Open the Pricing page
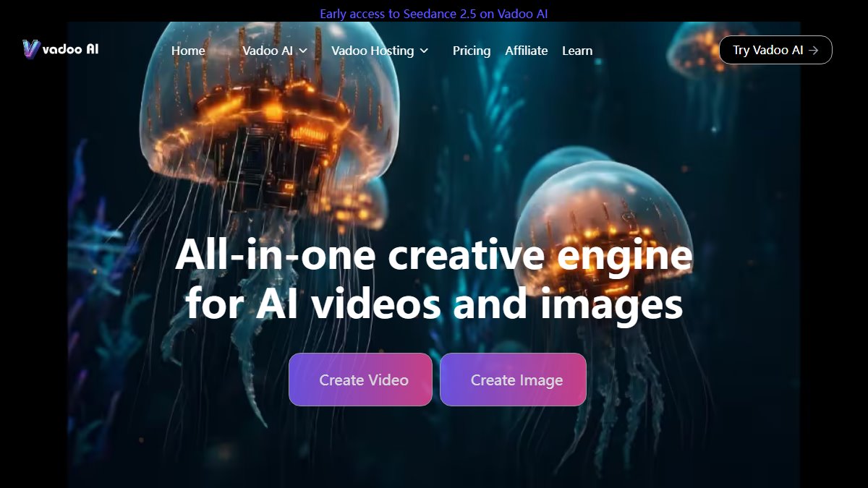Screen dimensions: 868x488 (x=472, y=51)
